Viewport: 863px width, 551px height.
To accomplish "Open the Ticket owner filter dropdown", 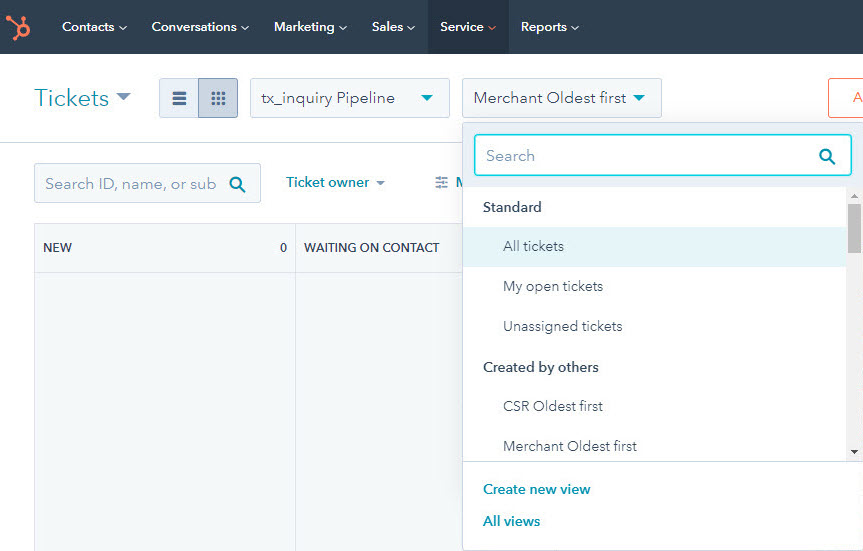I will [x=335, y=182].
